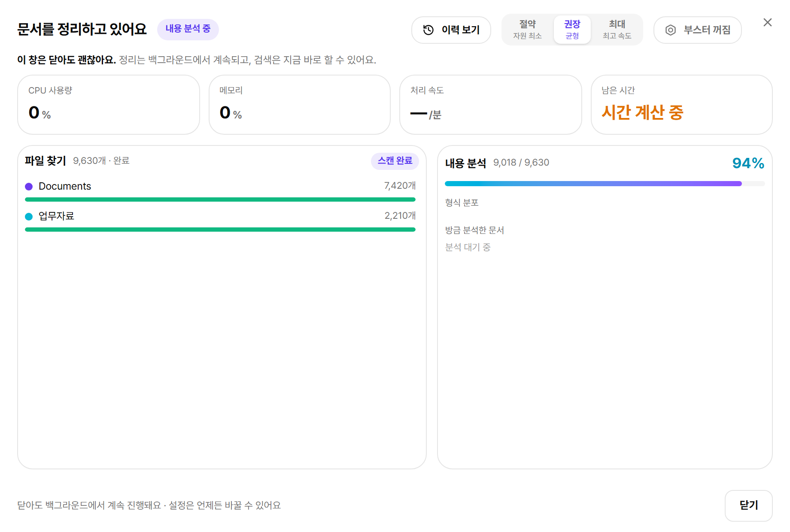Open 이력 보기 history button
Image resolution: width=790 pixels, height=532 pixels.
coord(451,30)
